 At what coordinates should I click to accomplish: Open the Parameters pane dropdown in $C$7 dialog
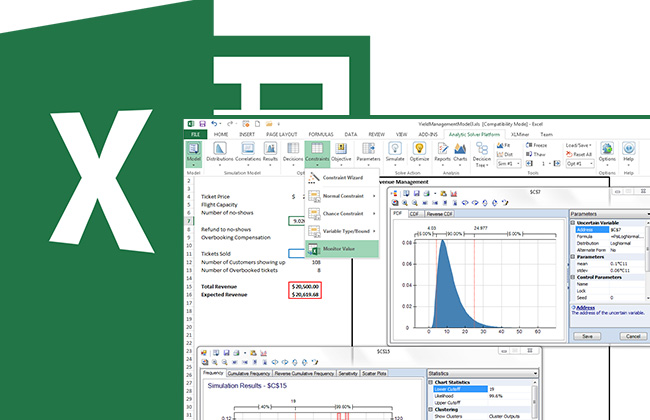click(648, 214)
